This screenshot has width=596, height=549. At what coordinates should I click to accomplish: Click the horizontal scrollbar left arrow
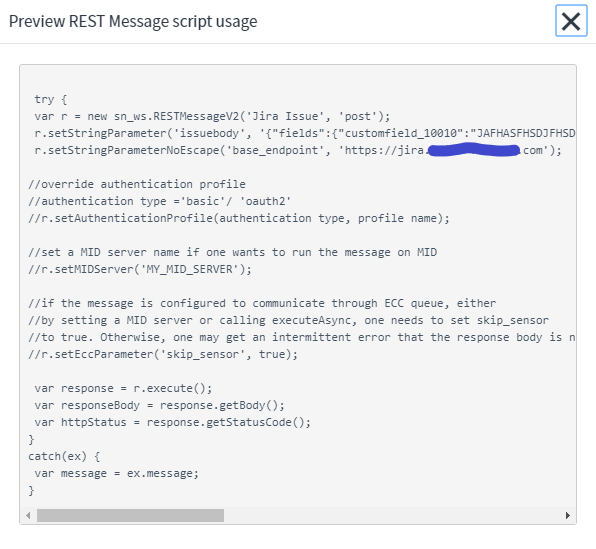(28, 516)
